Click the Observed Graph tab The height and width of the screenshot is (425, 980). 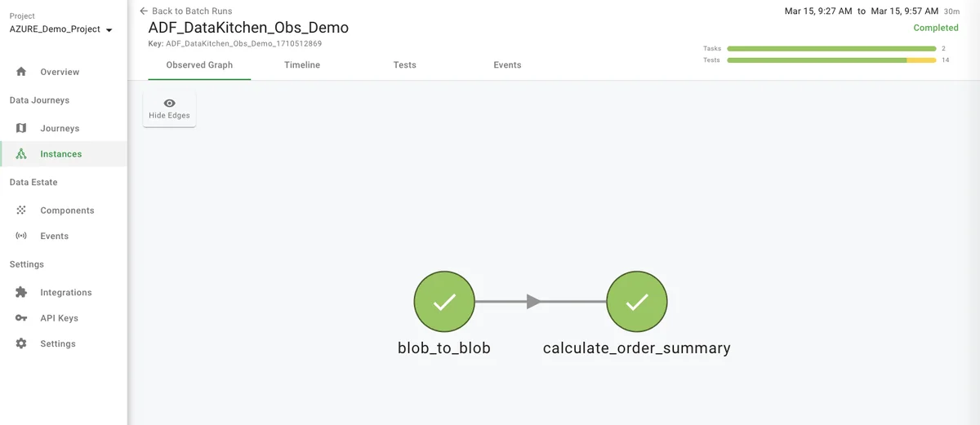(x=199, y=65)
